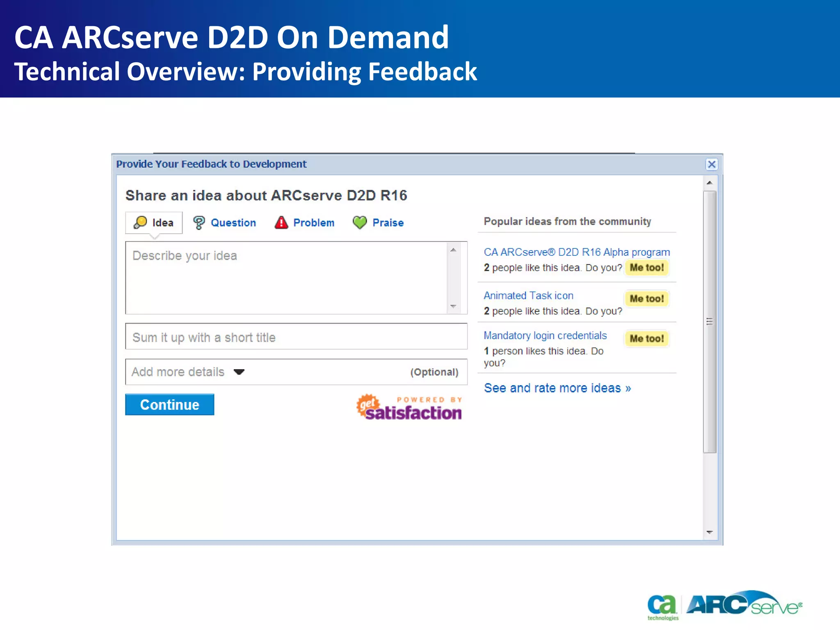This screenshot has height=630, width=840.
Task: Click the red warning triangle icon
Action: point(281,222)
